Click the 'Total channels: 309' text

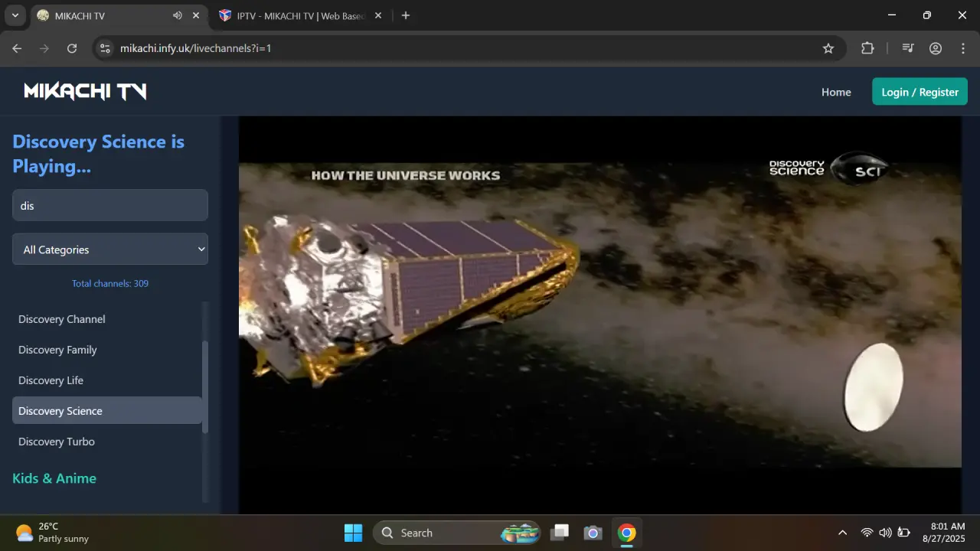point(110,283)
